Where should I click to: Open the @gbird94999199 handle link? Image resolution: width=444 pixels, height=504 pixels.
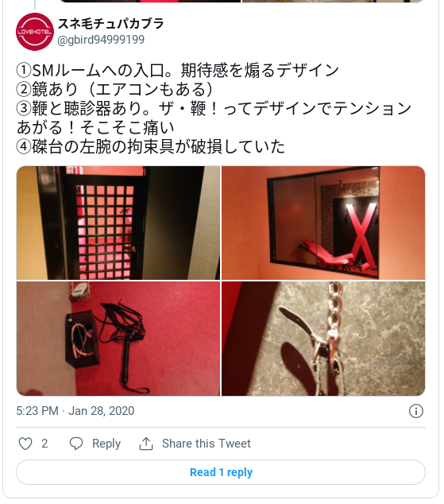[x=101, y=40]
